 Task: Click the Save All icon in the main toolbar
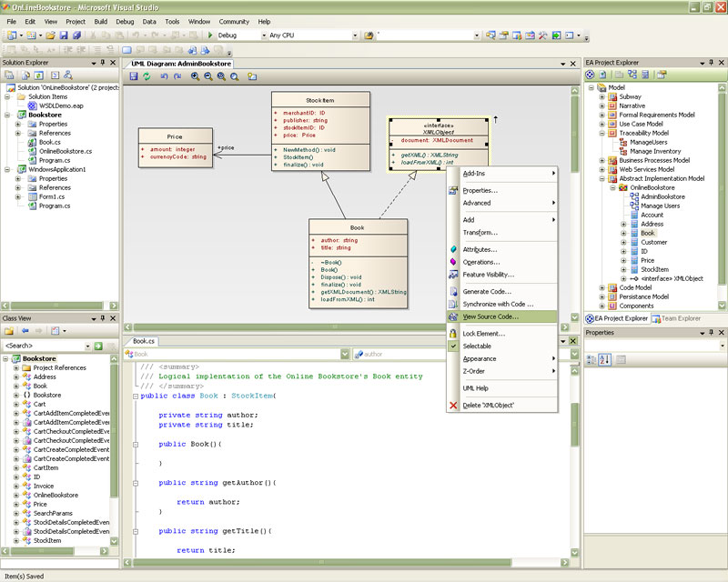click(77, 35)
